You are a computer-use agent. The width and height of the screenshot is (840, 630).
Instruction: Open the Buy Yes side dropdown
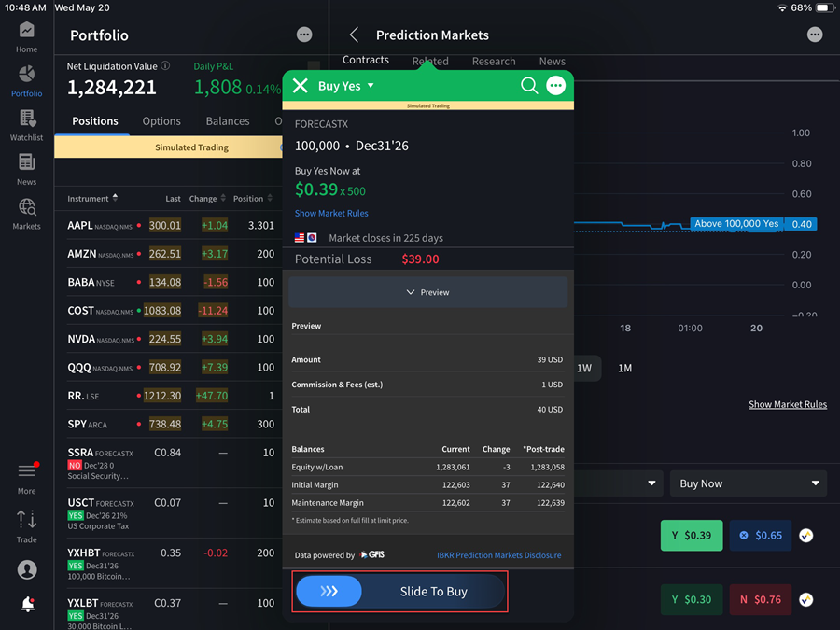pos(346,86)
